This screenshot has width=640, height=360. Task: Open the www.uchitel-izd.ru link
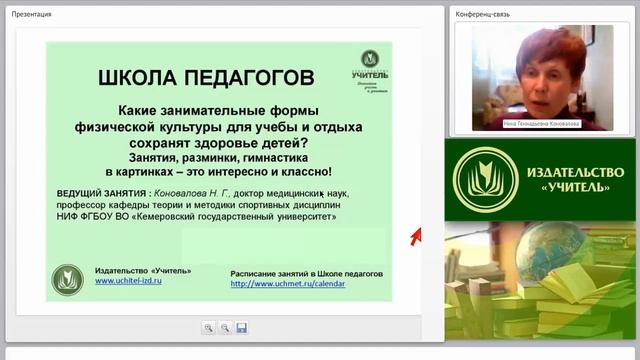tap(129, 281)
